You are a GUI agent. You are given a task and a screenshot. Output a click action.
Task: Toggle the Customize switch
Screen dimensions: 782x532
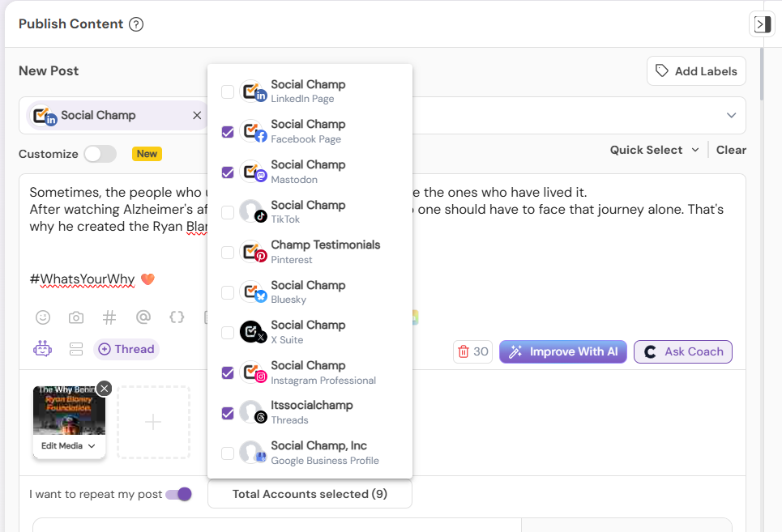[x=100, y=154]
